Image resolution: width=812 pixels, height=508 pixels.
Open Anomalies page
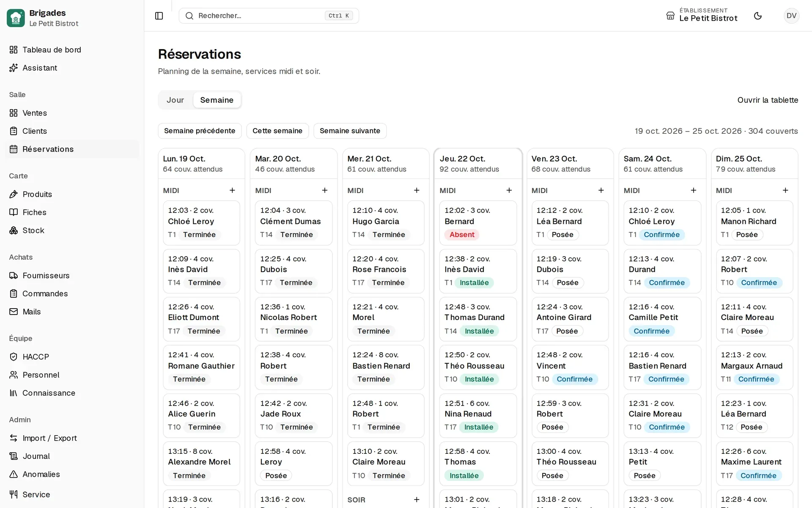[72, 474]
